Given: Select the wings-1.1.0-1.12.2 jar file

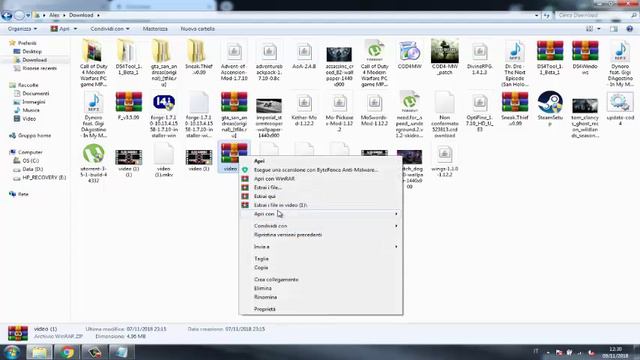Looking at the screenshot, I should [x=444, y=154].
